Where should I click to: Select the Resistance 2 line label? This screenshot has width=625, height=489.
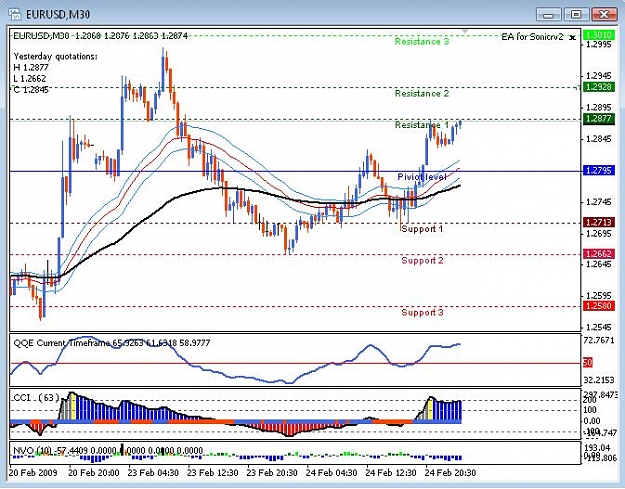422,94
